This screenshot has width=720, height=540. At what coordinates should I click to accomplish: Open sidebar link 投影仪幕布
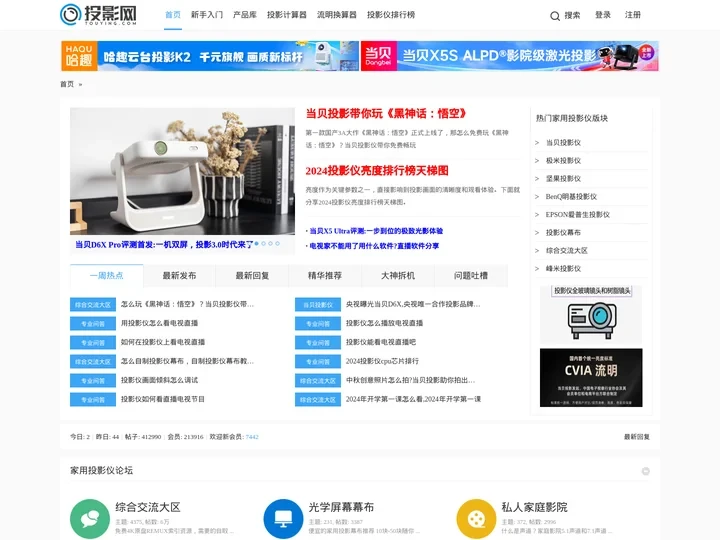coord(563,232)
